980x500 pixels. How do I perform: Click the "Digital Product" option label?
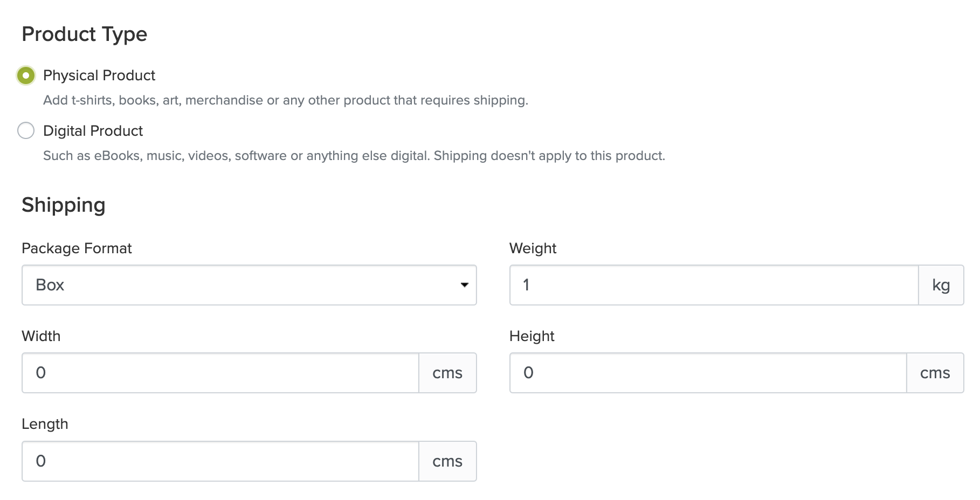93,131
